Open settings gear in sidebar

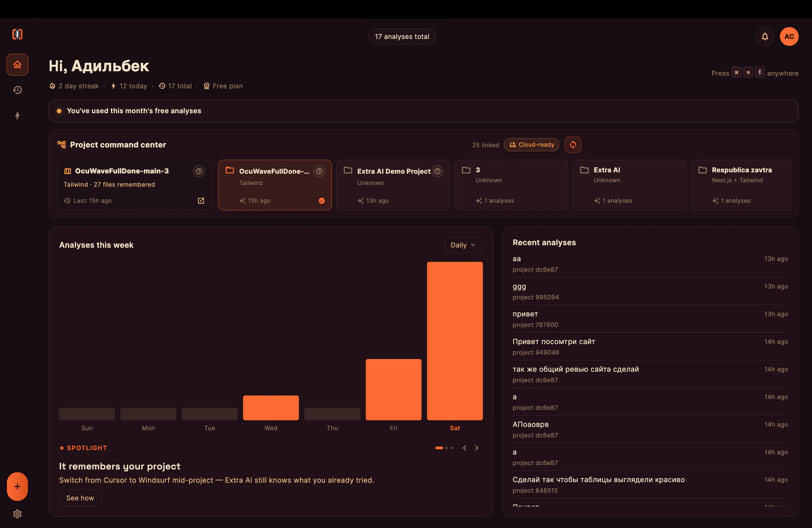[x=17, y=514]
